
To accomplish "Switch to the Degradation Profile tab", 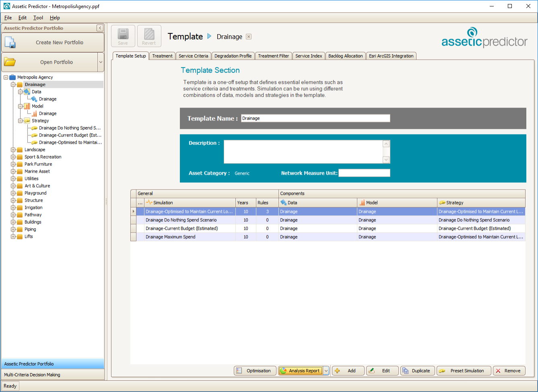I will 233,56.
